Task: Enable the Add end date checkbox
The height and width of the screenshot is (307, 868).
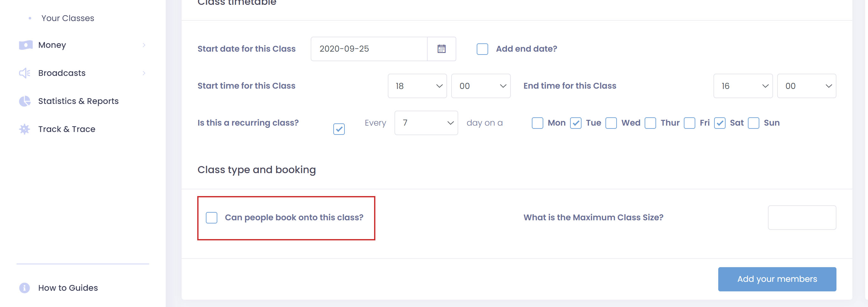Action: [482, 49]
